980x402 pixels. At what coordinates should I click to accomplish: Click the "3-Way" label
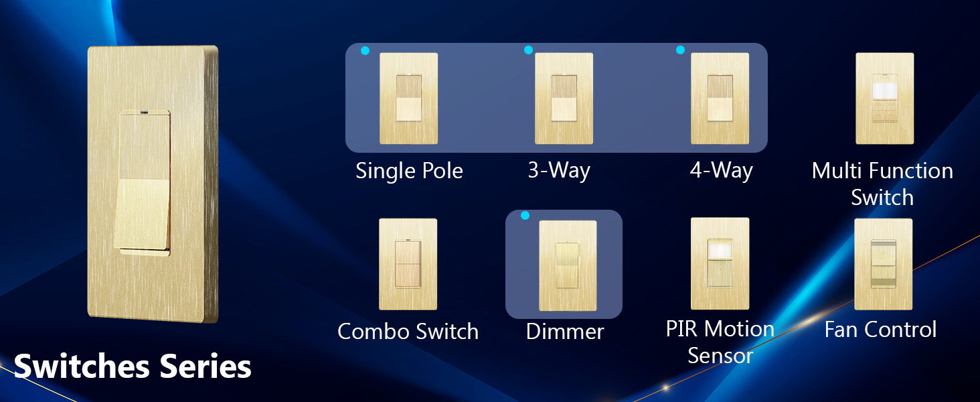558,170
